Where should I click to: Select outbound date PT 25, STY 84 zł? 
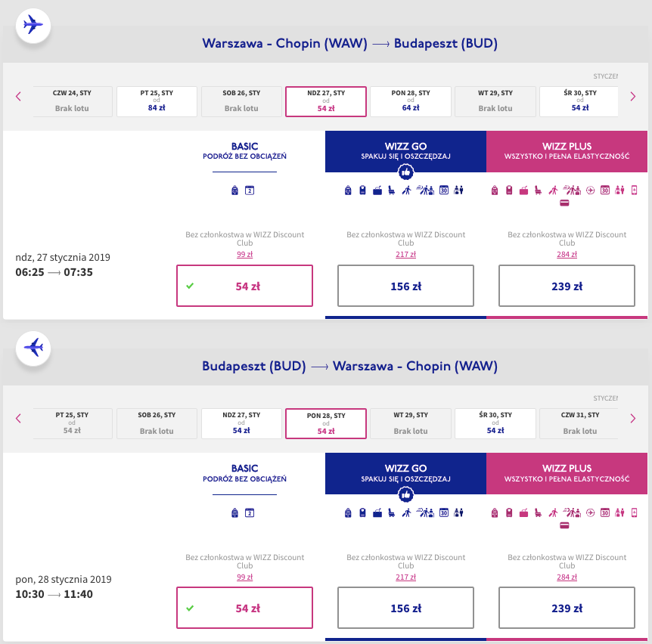coord(157,101)
